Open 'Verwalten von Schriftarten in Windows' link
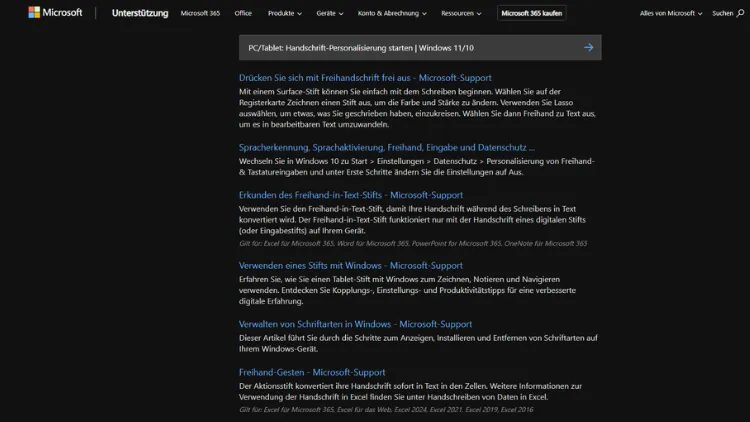750x422 pixels. point(355,324)
